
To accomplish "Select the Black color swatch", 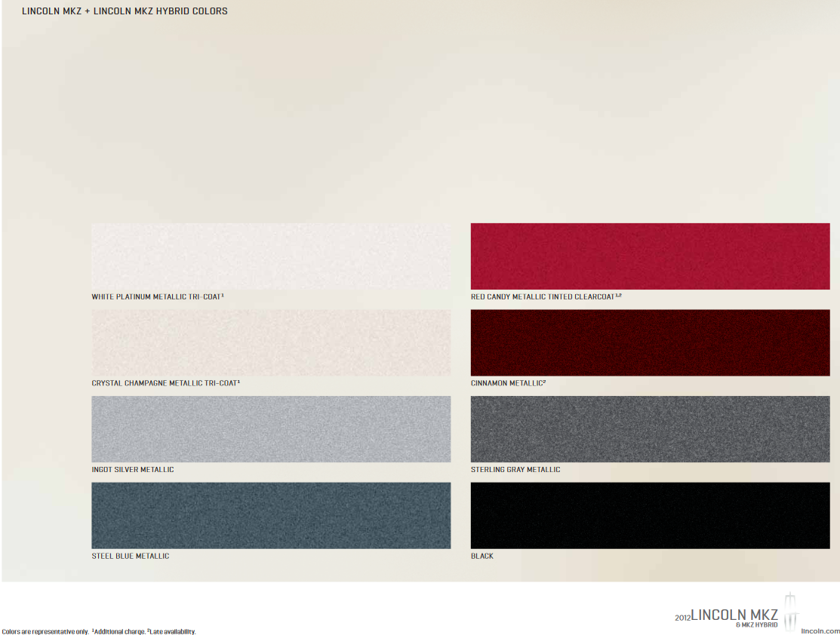I will [x=651, y=516].
